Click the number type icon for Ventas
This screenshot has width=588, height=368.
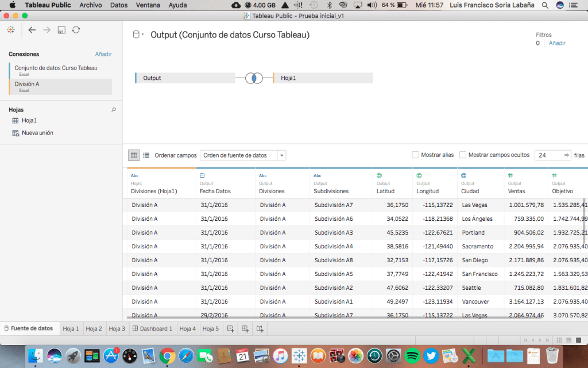pyautogui.click(x=510, y=175)
